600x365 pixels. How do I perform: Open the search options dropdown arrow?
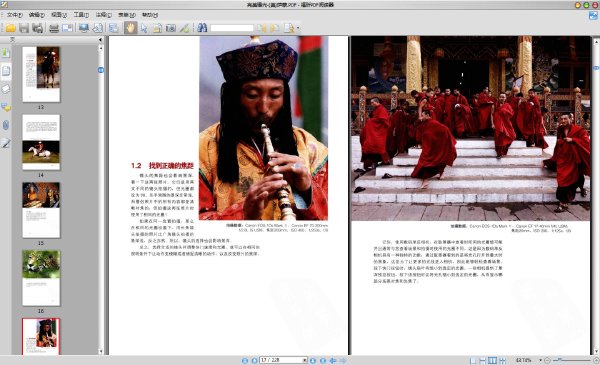tap(298, 28)
